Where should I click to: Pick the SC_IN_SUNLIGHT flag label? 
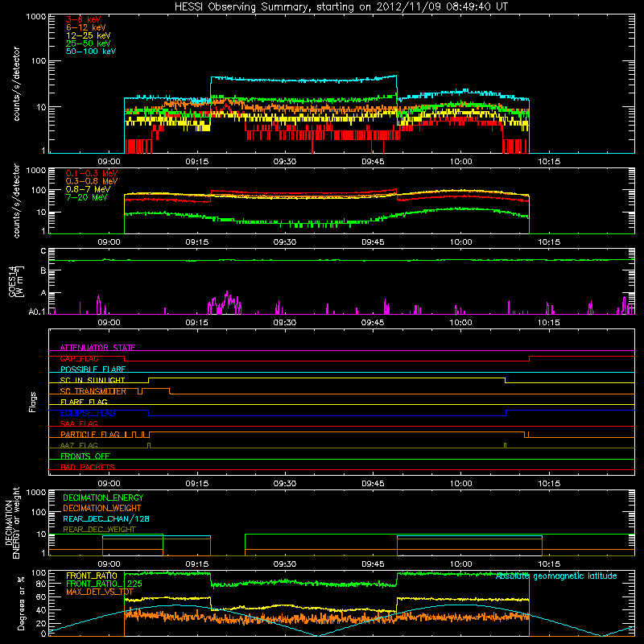click(93, 380)
